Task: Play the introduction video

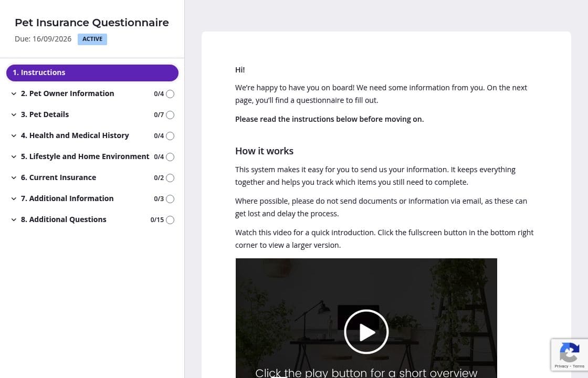Action: coord(366,332)
